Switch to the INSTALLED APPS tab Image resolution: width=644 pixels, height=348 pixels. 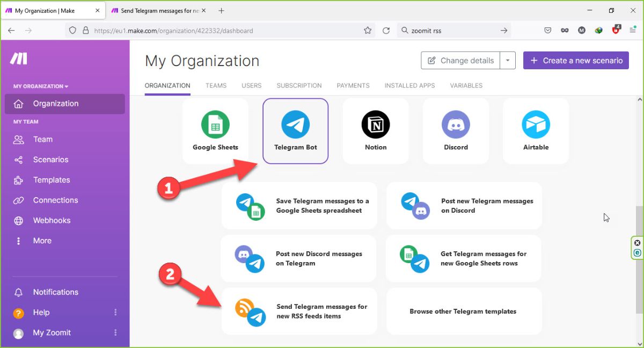click(409, 85)
